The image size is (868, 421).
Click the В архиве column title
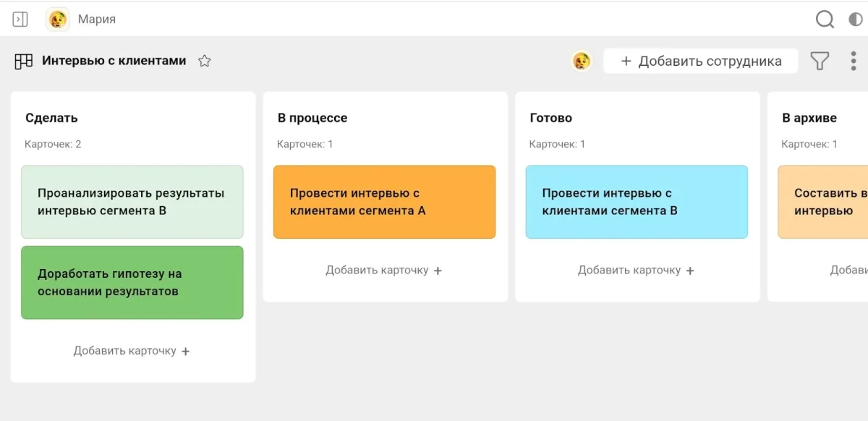coord(809,118)
